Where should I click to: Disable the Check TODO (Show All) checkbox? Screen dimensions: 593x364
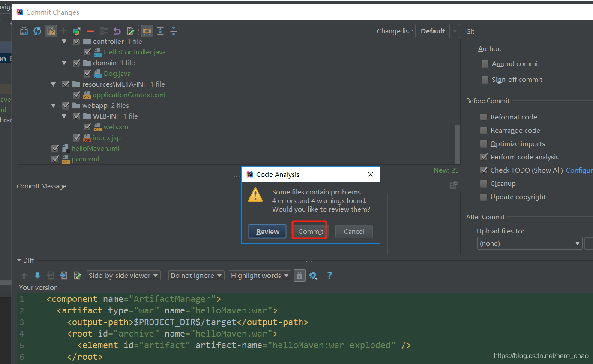(484, 170)
